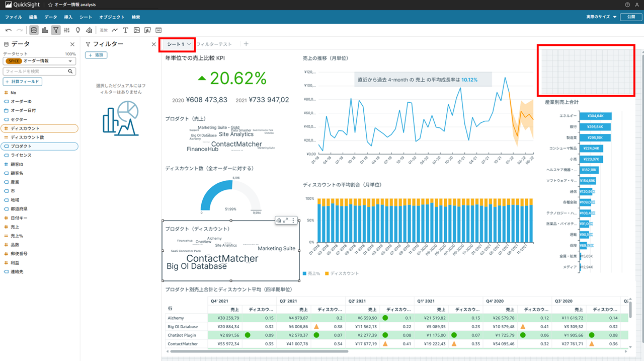Open the themes paintbrush-chart toolbar icon
This screenshot has width=644, height=361.
[89, 30]
